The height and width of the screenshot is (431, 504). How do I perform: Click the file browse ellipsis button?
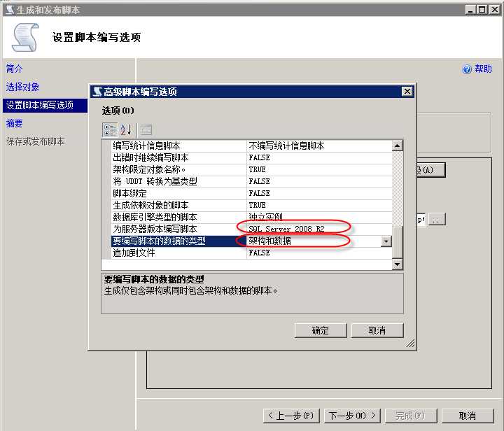click(x=437, y=220)
